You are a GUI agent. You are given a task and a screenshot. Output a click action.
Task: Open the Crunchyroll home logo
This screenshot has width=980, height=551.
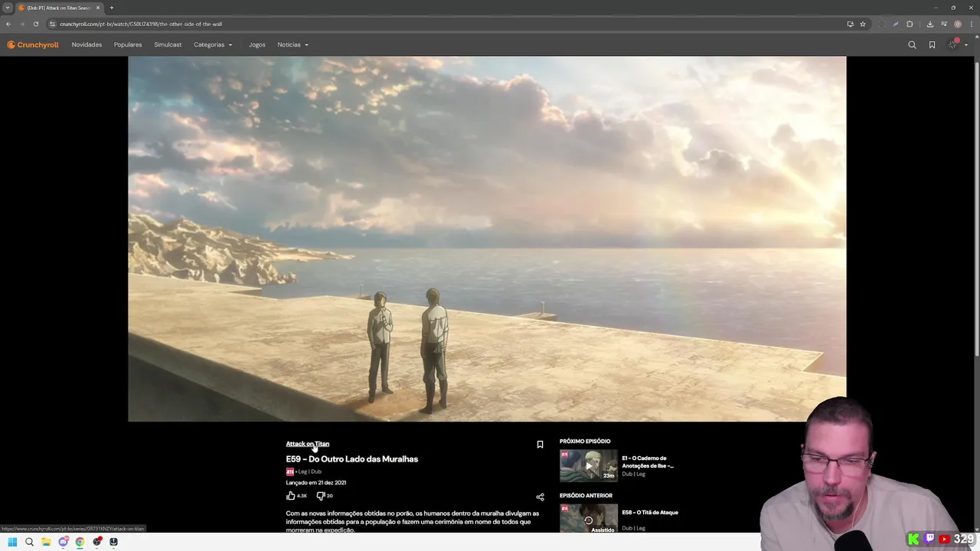[33, 44]
